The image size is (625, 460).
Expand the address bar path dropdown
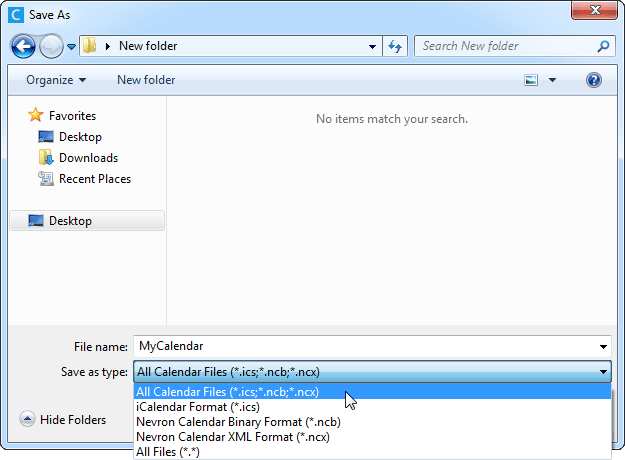pos(372,46)
